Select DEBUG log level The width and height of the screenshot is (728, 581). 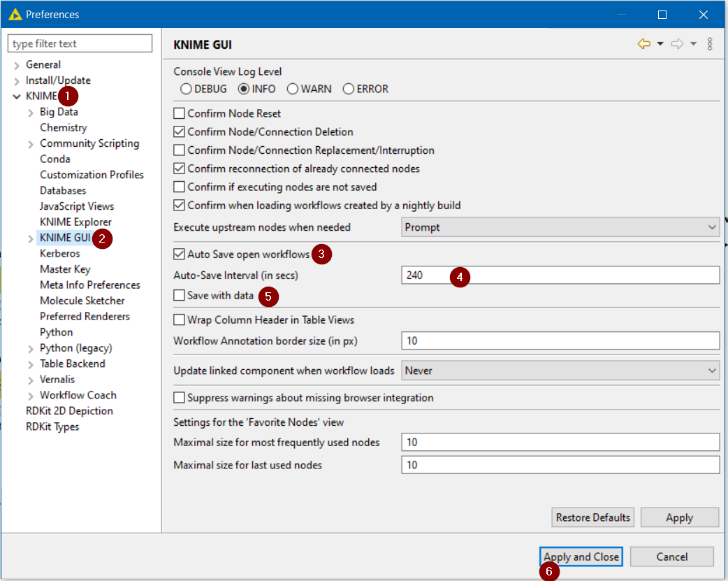click(x=203, y=89)
